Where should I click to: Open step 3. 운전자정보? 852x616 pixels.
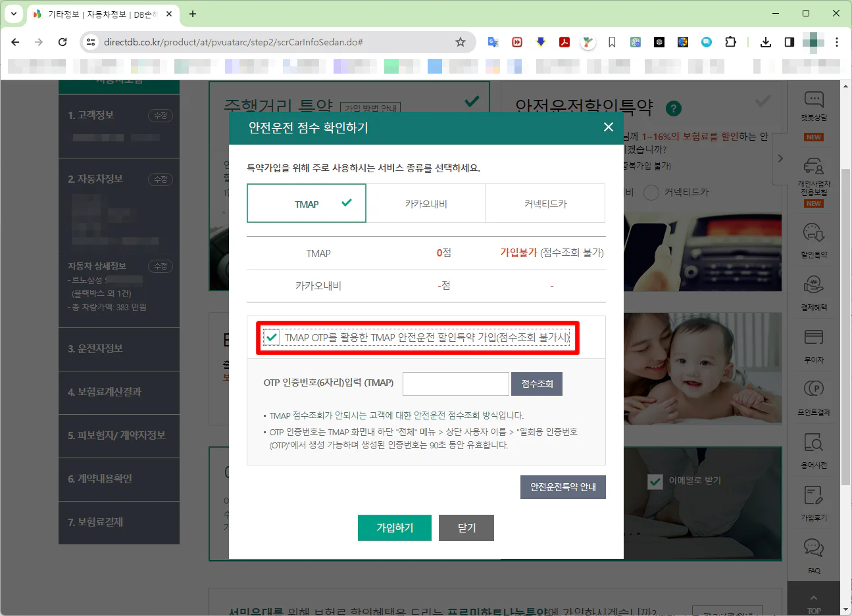click(119, 349)
